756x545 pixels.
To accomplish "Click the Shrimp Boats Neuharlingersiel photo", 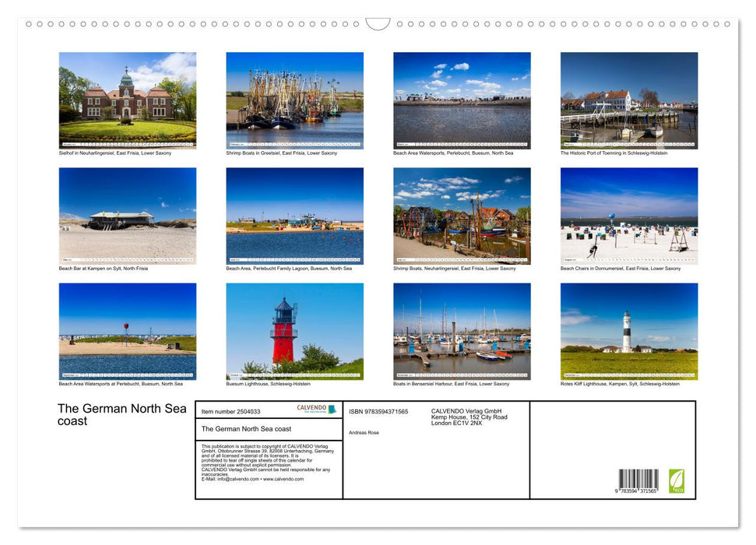I will pyautogui.click(x=462, y=216).
